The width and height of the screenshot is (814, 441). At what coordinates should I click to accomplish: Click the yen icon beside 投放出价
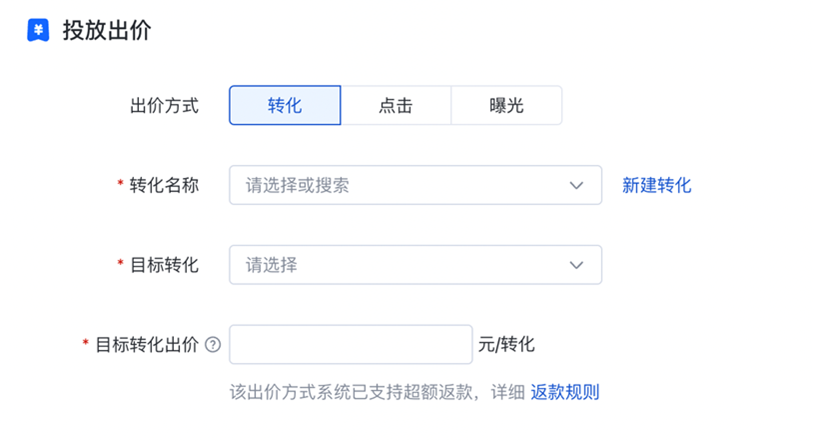[x=37, y=31]
